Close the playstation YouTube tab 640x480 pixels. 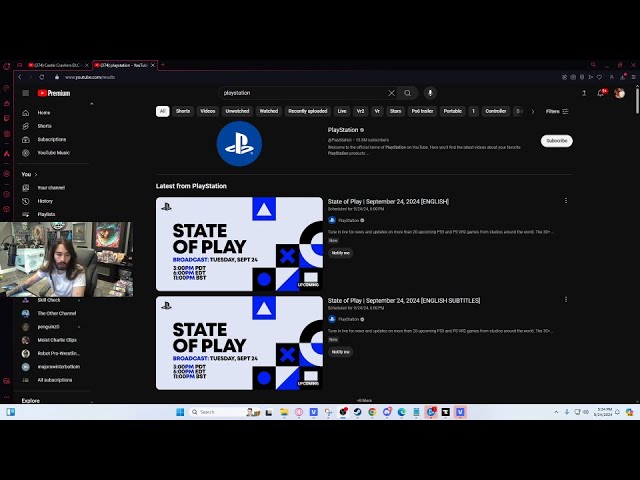click(x=153, y=65)
